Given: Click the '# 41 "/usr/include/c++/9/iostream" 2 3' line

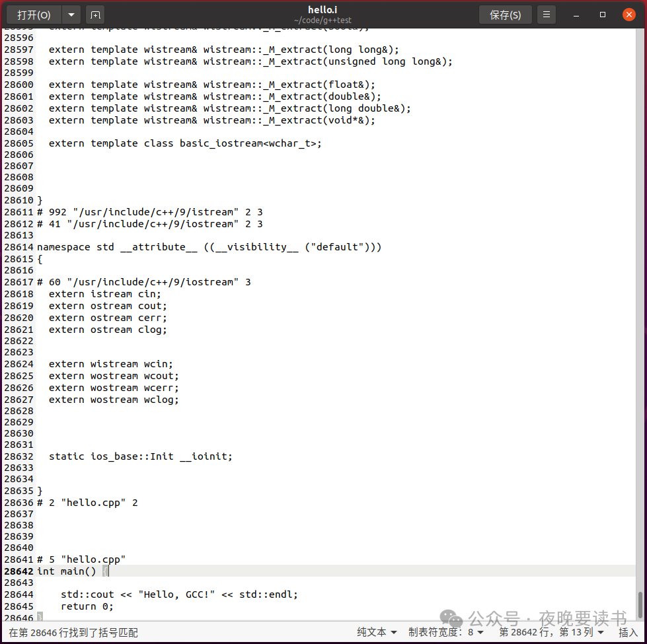Looking at the screenshot, I should click(x=150, y=224).
